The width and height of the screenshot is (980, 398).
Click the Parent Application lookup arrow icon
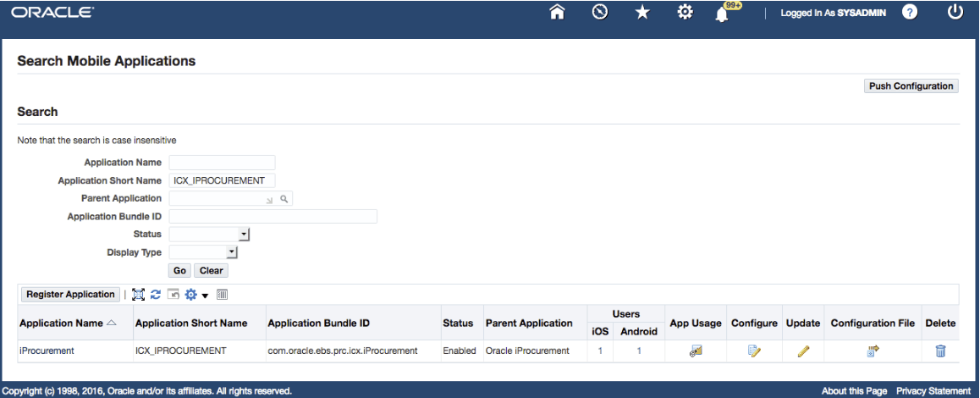270,200
